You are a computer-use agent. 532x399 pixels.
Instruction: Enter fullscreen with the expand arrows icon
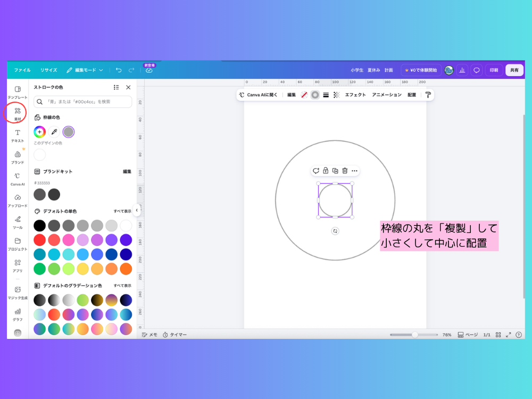click(508, 335)
